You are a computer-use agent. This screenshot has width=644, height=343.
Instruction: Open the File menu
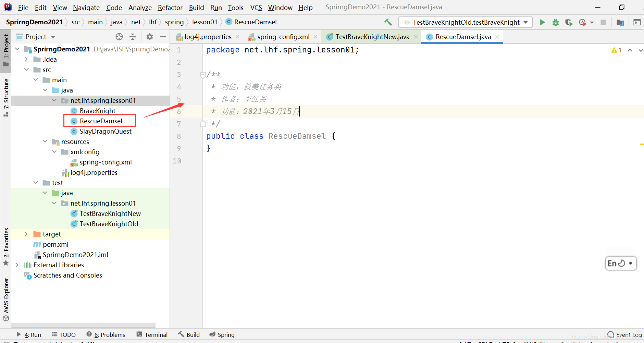pyautogui.click(x=23, y=8)
